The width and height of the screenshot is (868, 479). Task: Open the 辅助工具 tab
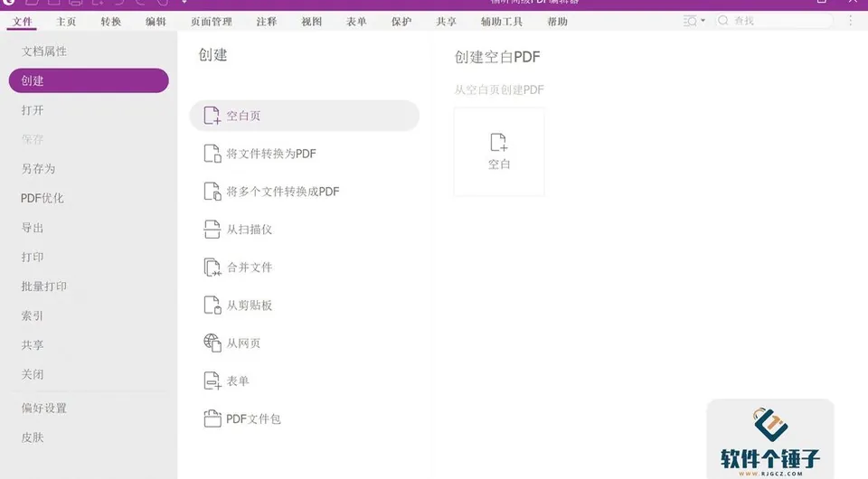[502, 22]
